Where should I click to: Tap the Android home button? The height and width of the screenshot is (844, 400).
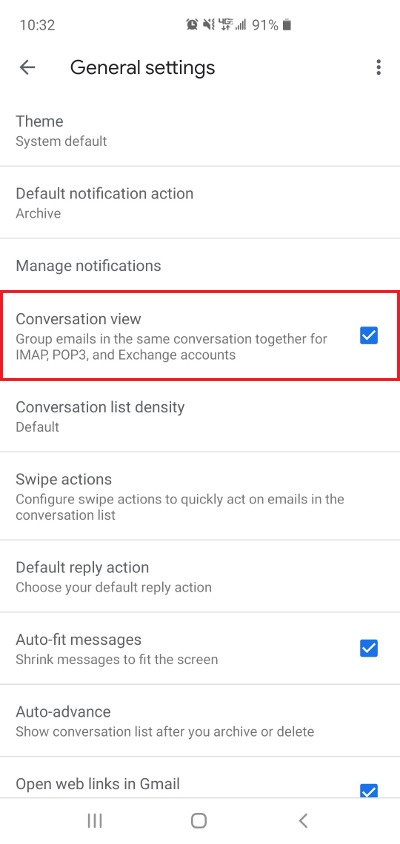pos(199,820)
